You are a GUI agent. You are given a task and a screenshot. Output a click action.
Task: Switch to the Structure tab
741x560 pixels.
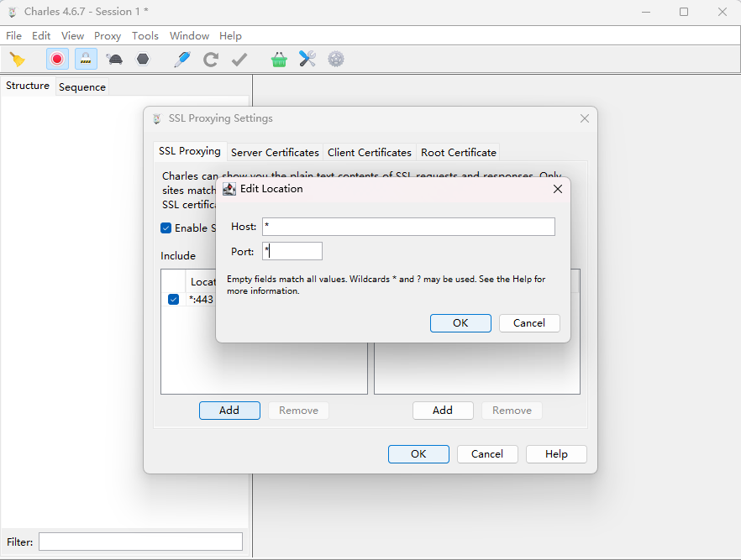point(28,86)
